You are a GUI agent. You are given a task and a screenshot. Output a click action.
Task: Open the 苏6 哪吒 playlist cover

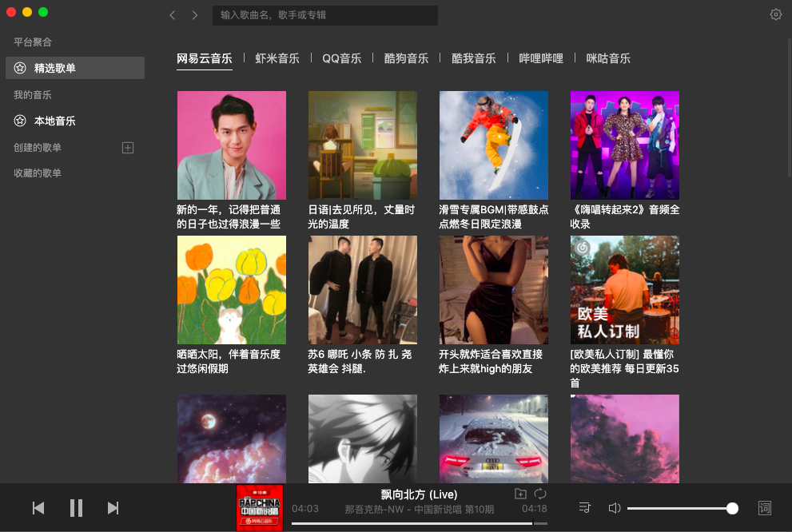coord(363,290)
